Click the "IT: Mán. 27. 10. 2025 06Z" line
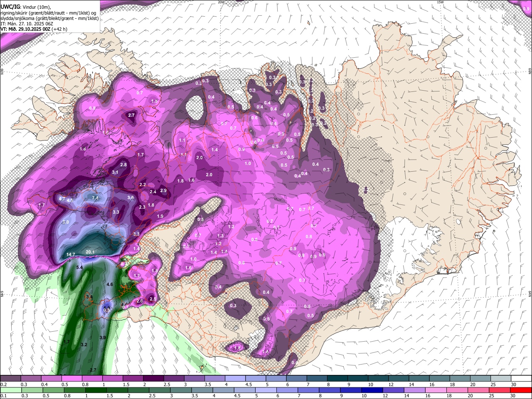Image resolution: width=532 pixels, height=399 pixels. [26, 24]
